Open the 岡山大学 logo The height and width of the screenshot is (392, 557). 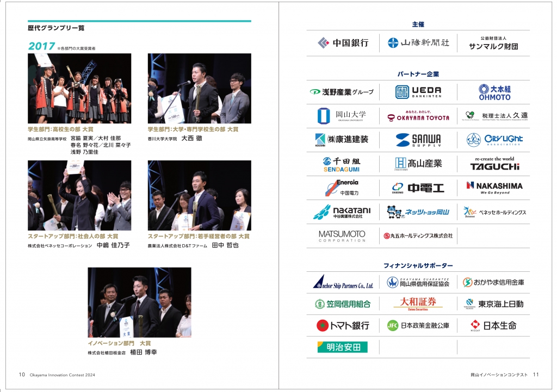[x=342, y=116]
